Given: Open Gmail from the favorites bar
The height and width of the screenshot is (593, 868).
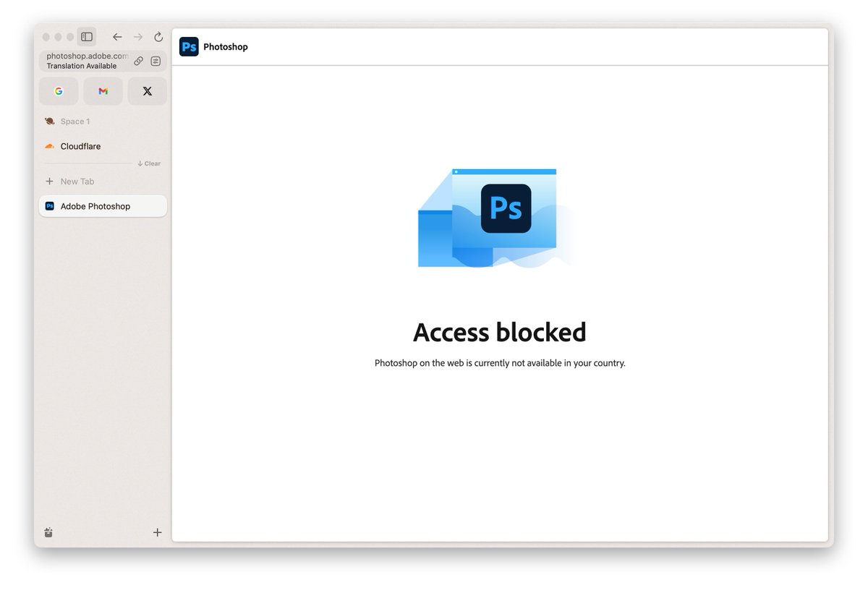Looking at the screenshot, I should (103, 91).
